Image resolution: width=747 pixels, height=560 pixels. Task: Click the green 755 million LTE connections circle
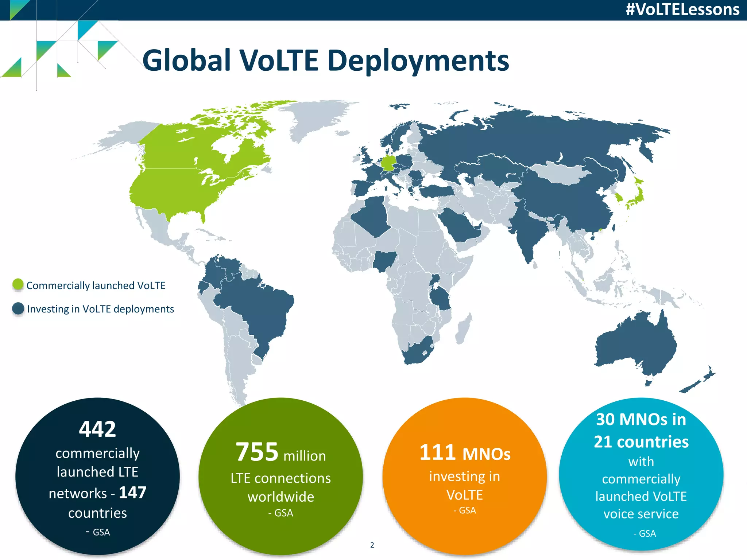(280, 476)
